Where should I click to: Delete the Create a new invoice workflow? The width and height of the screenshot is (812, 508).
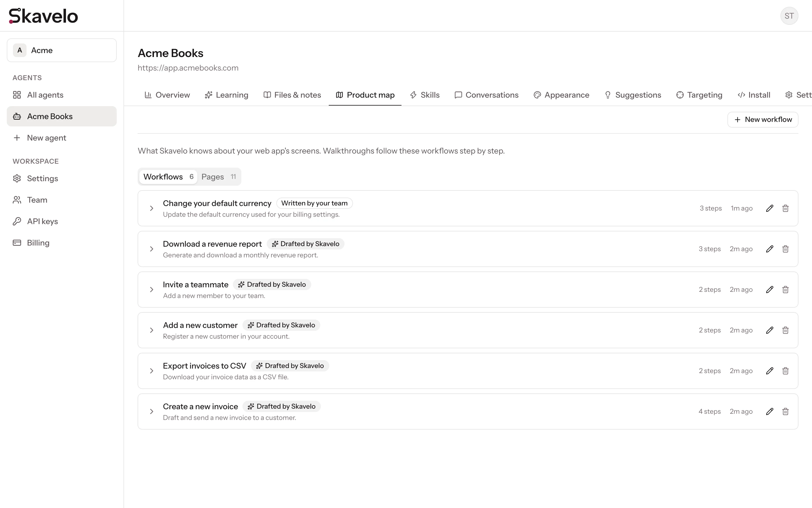785,411
